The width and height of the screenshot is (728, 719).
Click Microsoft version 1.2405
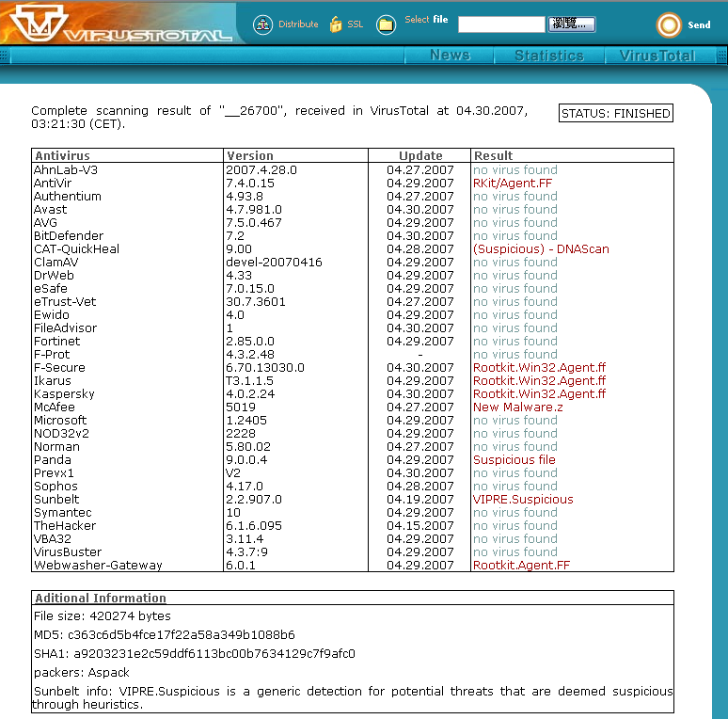click(246, 421)
